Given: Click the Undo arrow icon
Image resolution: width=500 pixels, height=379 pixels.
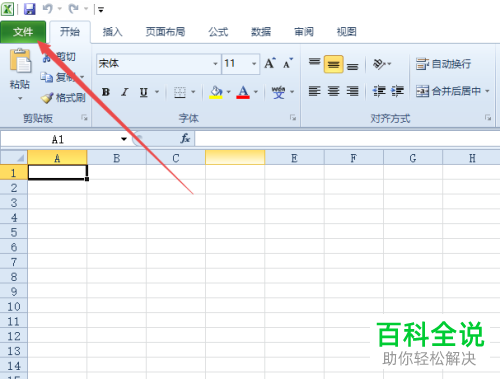Looking at the screenshot, I should [48, 9].
